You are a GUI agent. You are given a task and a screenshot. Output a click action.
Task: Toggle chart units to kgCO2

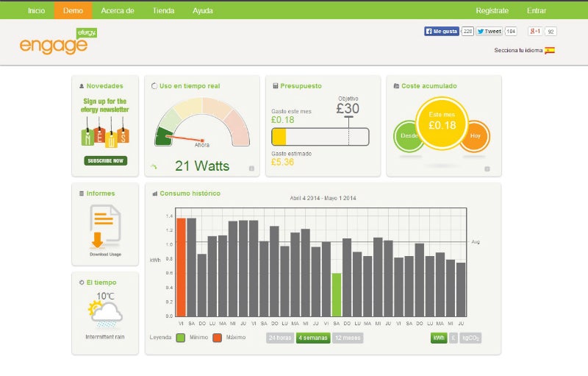471,338
